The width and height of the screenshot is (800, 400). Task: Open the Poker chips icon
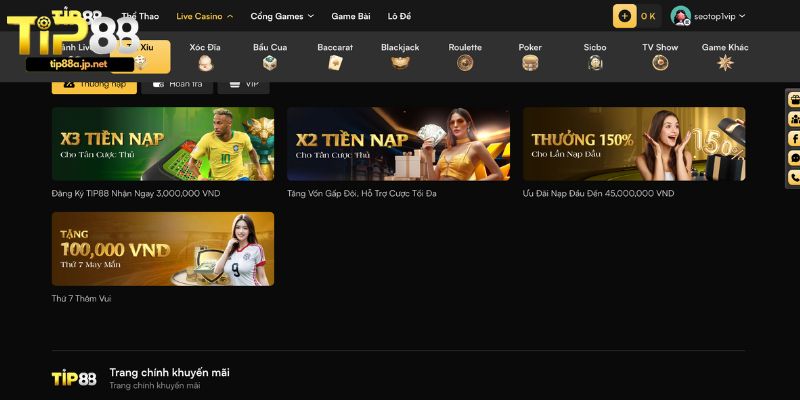point(530,63)
